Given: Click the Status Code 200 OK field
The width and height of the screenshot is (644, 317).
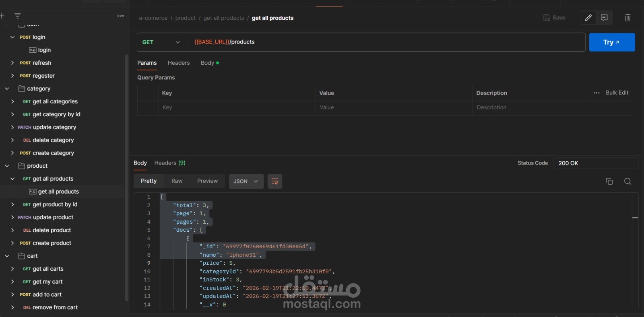Looking at the screenshot, I should coord(596,163).
